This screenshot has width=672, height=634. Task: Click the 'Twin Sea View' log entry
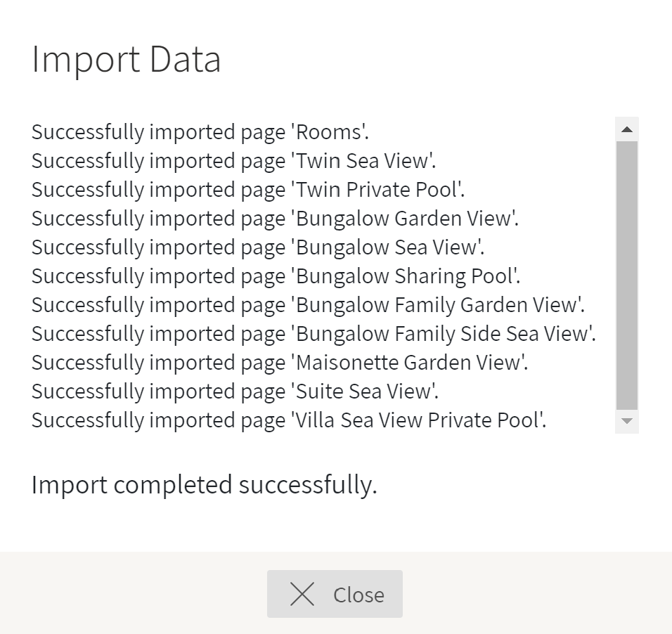[x=233, y=161]
